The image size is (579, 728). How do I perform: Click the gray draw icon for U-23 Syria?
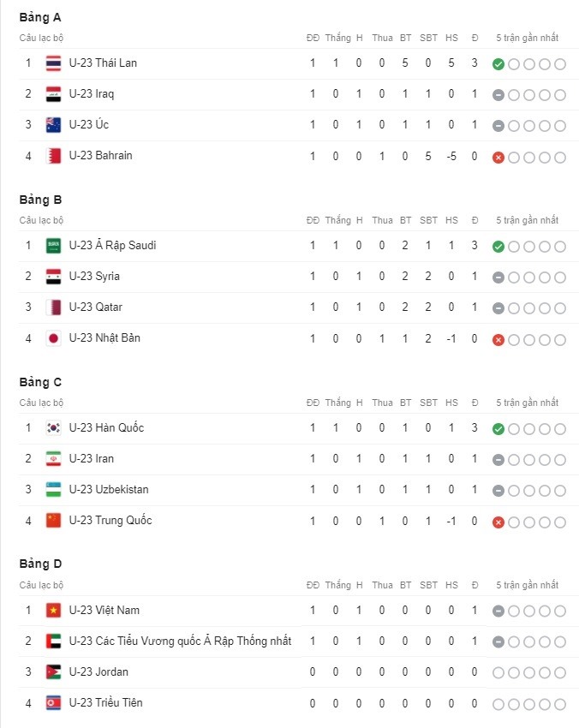(x=498, y=277)
